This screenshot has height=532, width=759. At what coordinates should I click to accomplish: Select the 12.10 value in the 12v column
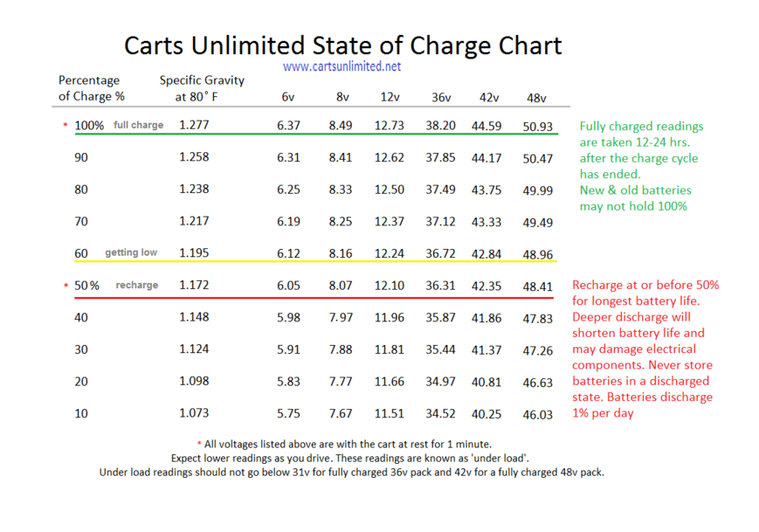(390, 286)
